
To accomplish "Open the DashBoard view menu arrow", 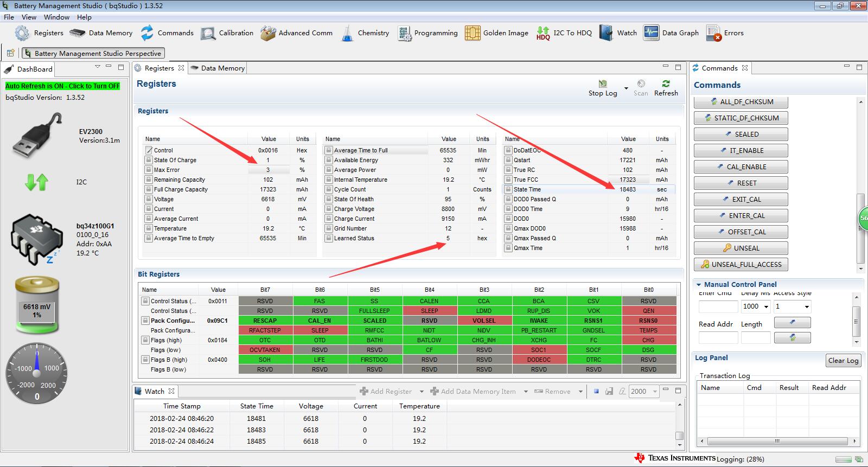I will [x=97, y=67].
